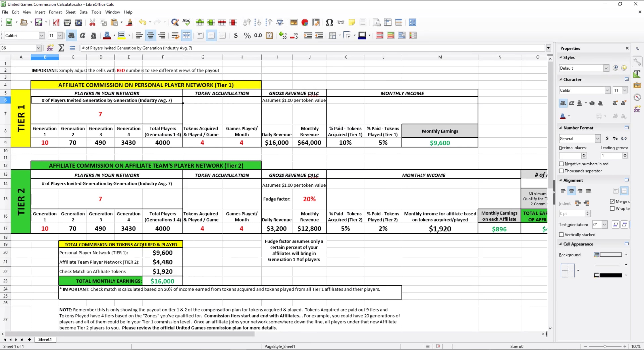The image size is (644, 350).
Task: Open the toolbar font size dropdown
Action: click(x=60, y=36)
